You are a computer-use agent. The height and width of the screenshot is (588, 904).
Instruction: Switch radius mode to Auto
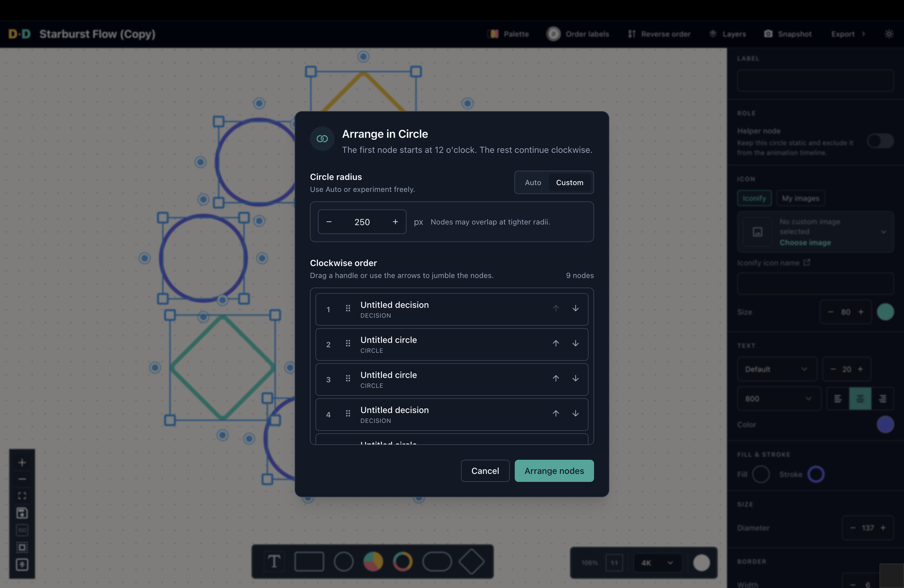pyautogui.click(x=533, y=182)
